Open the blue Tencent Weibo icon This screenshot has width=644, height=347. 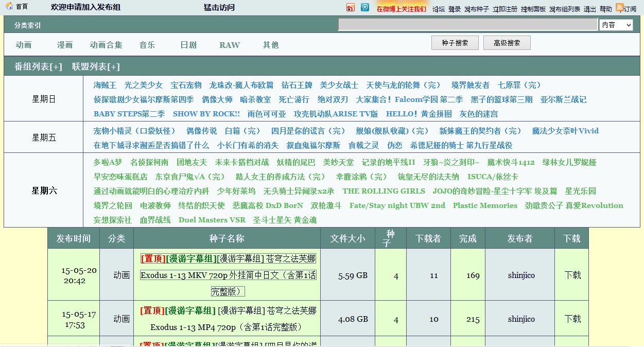click(x=365, y=7)
